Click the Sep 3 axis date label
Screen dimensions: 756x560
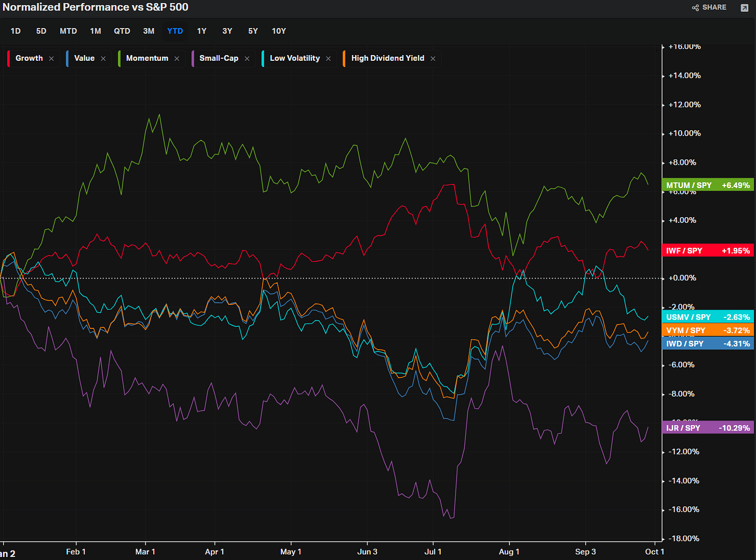585,552
